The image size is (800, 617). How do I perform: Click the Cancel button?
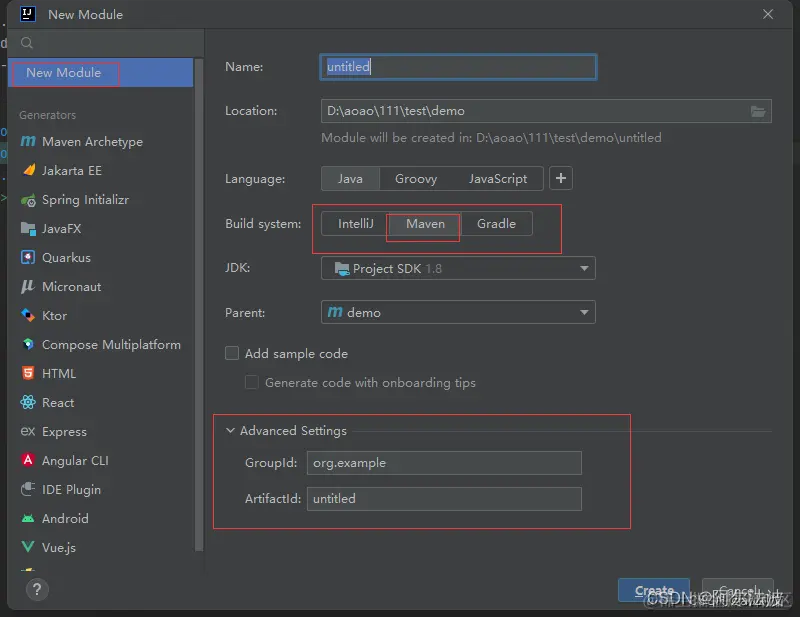pyautogui.click(x=738, y=590)
